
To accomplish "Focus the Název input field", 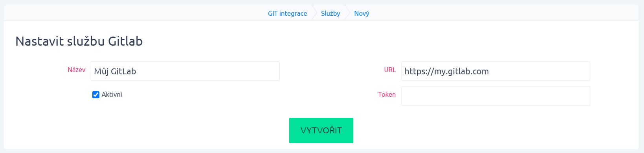I will click(x=185, y=71).
